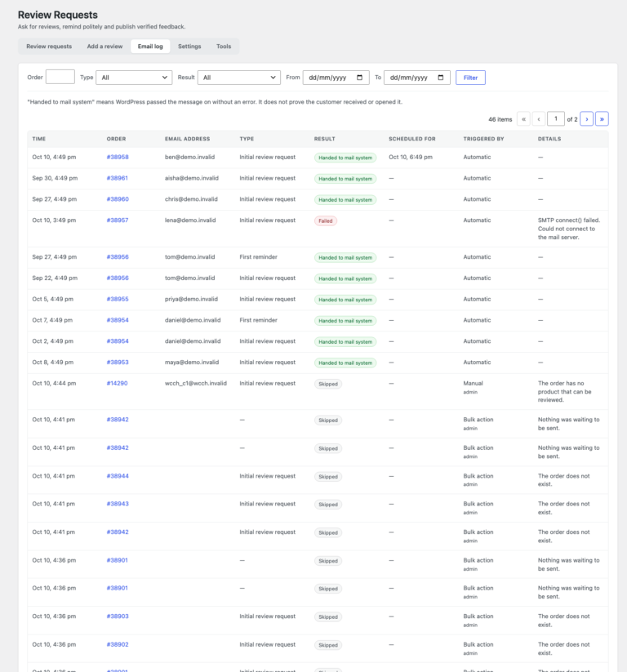Open the Settings tab
The width and height of the screenshot is (627, 672).
(189, 47)
